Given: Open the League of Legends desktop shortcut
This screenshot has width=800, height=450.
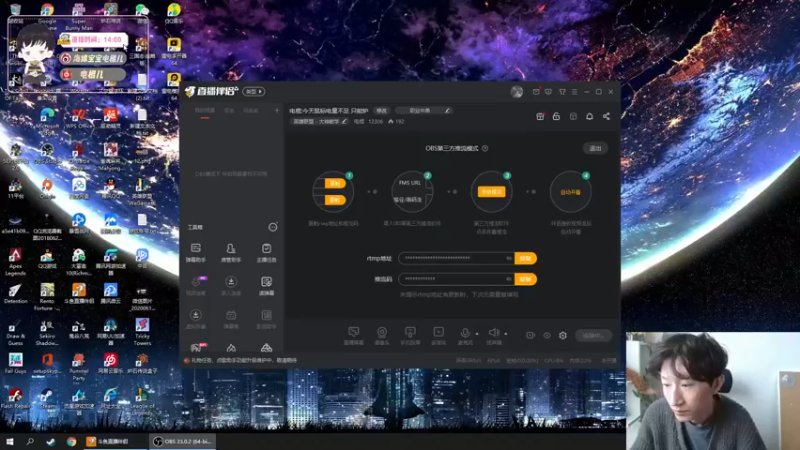Looking at the screenshot, I should point(142,402).
